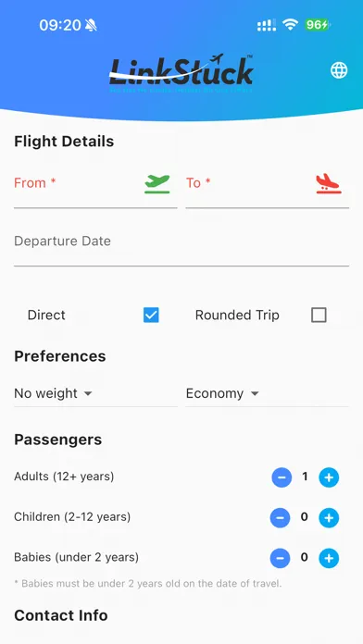Tap the LinkStuck logo in the header
This screenshot has height=644, width=363.
pos(181,73)
